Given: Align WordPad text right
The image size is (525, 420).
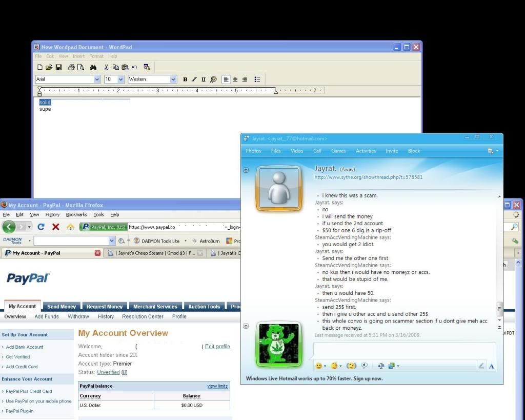Looking at the screenshot, I should pos(245,79).
